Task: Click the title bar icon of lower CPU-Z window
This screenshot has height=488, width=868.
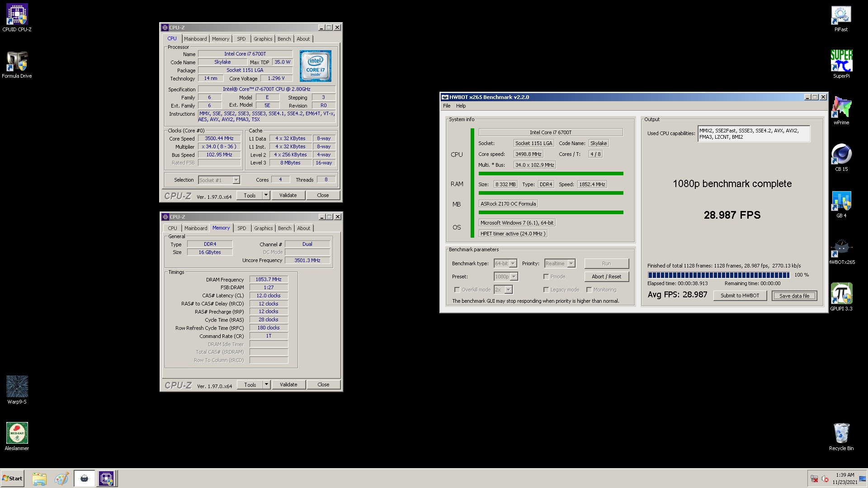Action: coord(165,217)
